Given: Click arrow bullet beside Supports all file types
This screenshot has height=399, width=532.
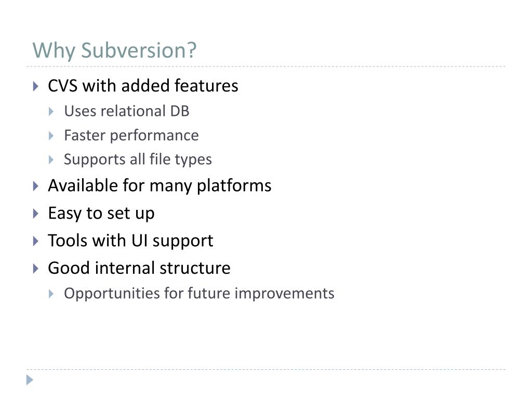Looking at the screenshot, I should pos(51,159).
